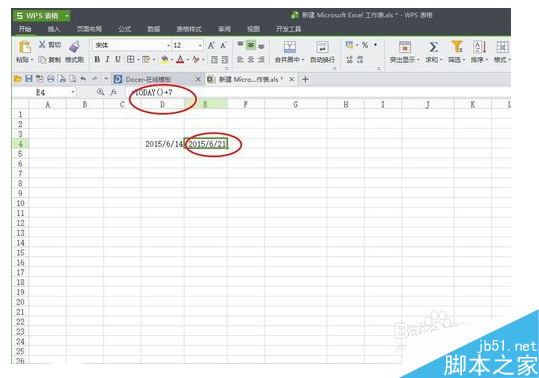Open the 求和 dropdown arrow

[x=441, y=60]
